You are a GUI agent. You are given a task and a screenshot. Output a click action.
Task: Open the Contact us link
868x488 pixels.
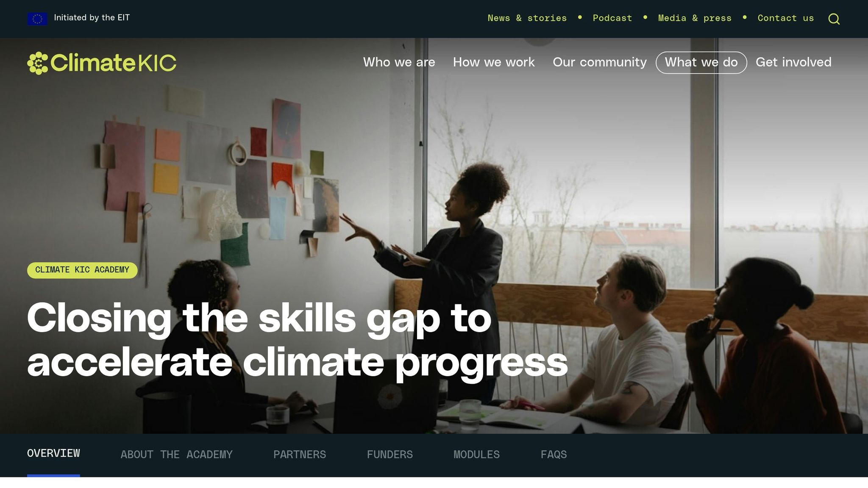coord(786,18)
